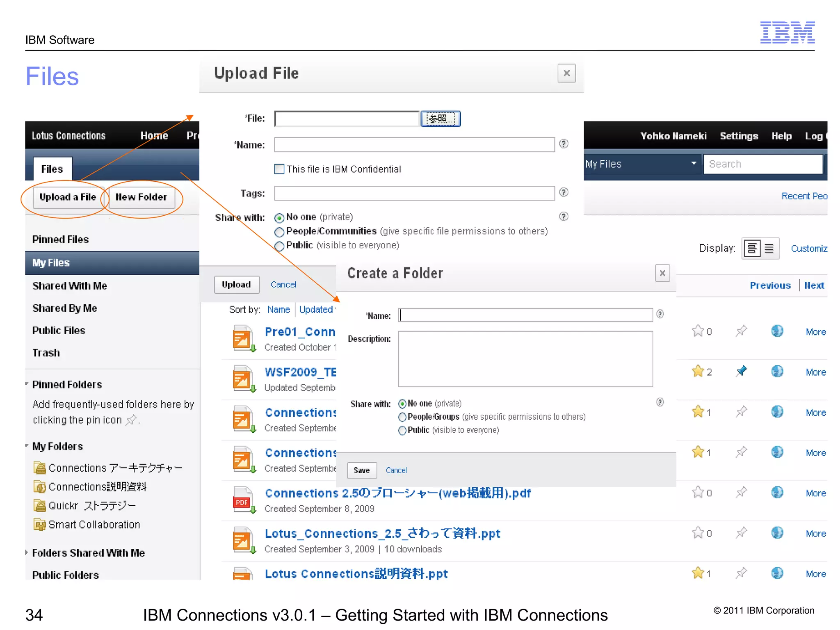840x630 pixels.
Task: Click the Smart Collaboration folder icon
Action: click(40, 525)
